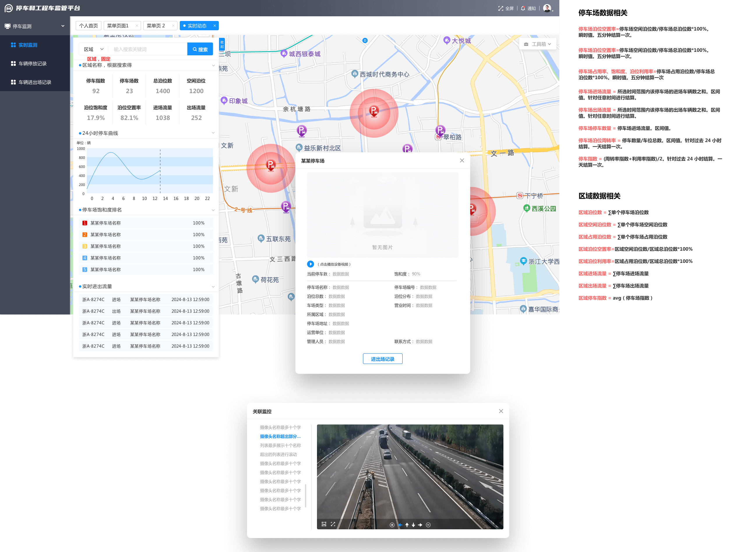Open the 区域 search type dropdown

[94, 49]
